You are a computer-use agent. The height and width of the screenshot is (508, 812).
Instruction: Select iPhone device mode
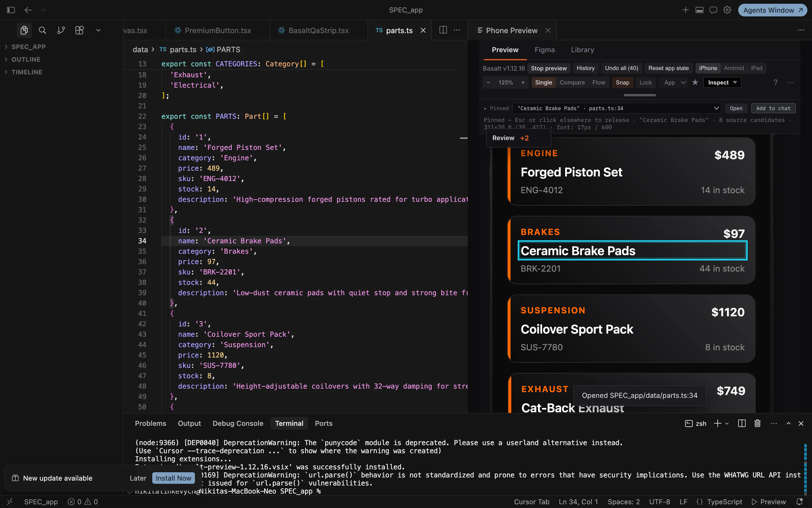[x=708, y=68]
